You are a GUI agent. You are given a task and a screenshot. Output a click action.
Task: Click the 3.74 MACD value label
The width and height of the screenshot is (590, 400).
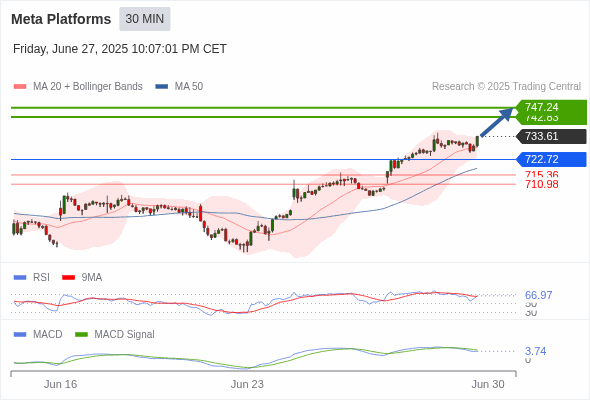coord(535,351)
